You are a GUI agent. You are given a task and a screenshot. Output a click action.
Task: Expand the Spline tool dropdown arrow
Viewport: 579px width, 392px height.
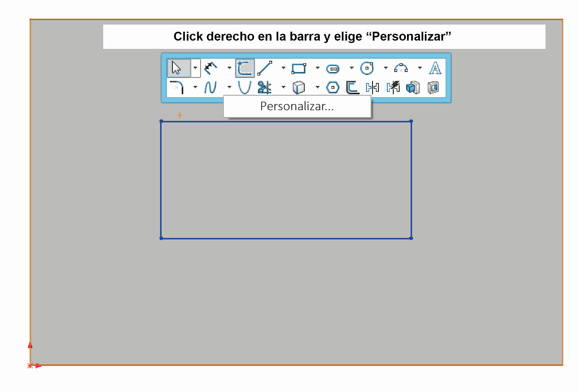tap(229, 87)
